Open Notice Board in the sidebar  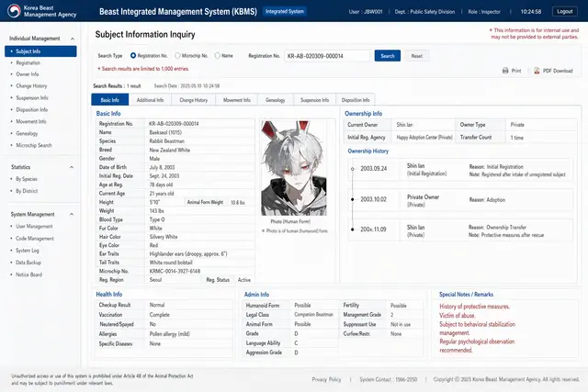point(28,274)
